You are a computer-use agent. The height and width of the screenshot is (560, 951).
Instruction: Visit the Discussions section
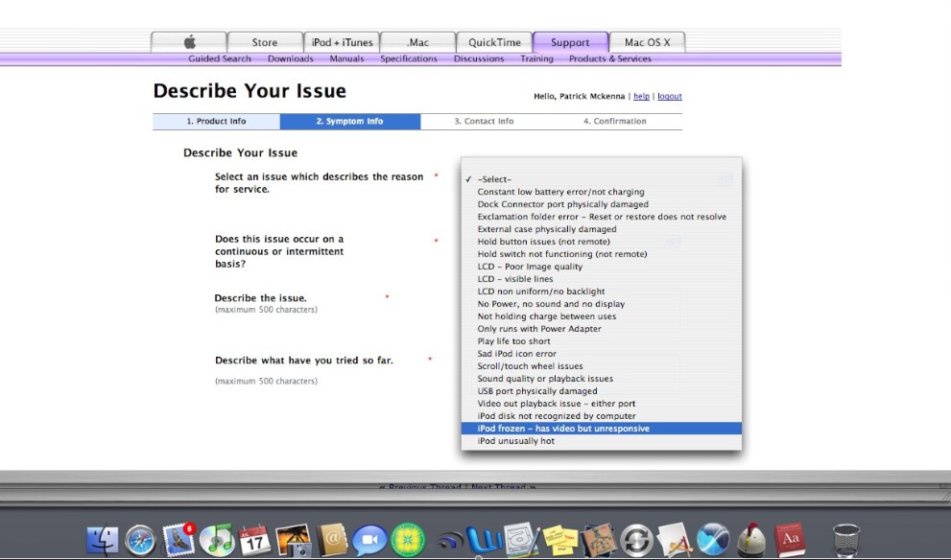pos(479,58)
